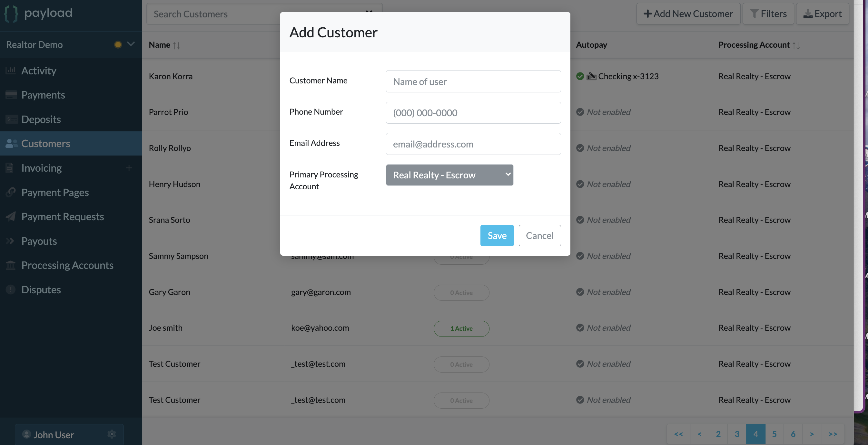Cancel the Add Customer dialog
The image size is (868, 445).
click(539, 236)
